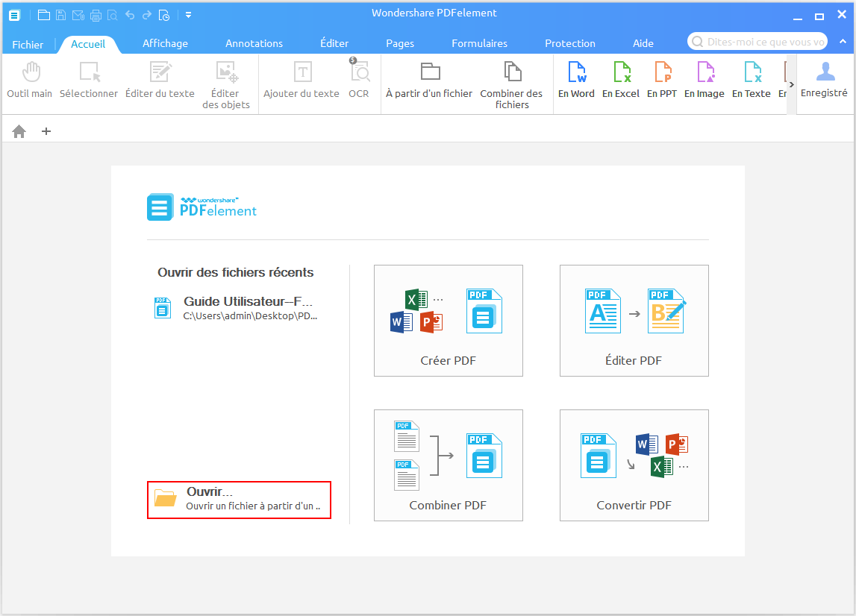This screenshot has width=856, height=616.
Task: Open the Fichier menu
Action: pos(28,44)
